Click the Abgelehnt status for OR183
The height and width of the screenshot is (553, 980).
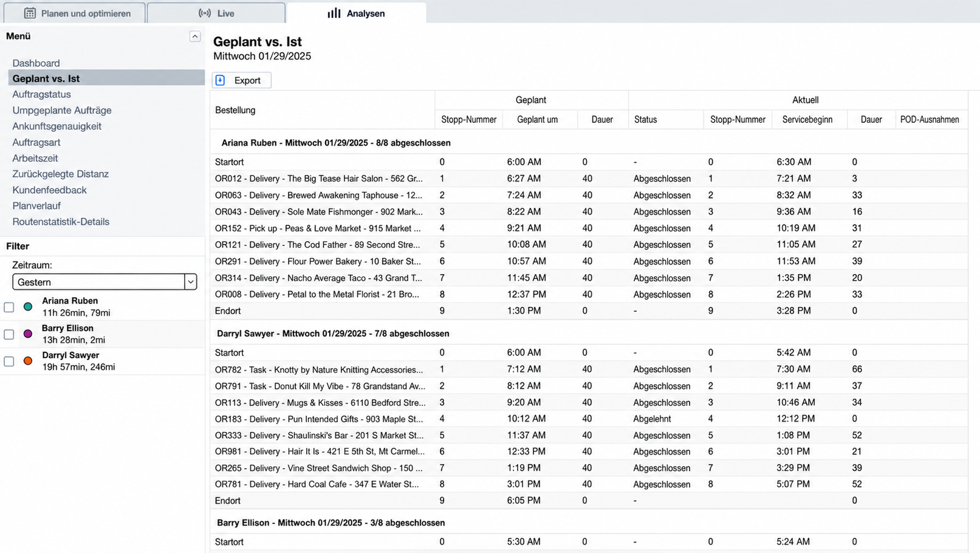click(653, 419)
